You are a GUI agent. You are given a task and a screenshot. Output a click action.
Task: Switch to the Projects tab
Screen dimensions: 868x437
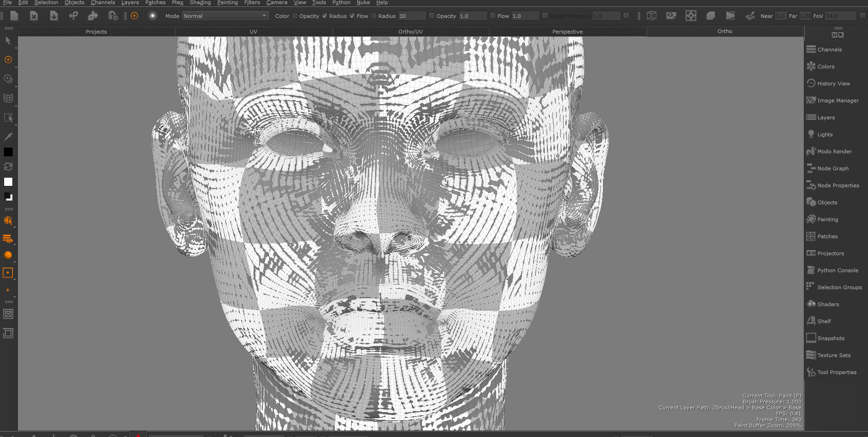(x=96, y=32)
